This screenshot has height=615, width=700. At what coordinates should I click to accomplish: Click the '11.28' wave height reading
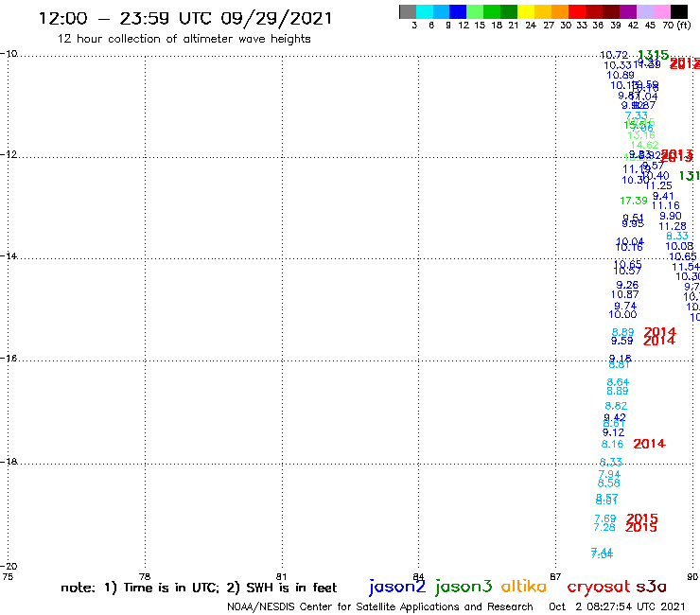pyautogui.click(x=673, y=226)
